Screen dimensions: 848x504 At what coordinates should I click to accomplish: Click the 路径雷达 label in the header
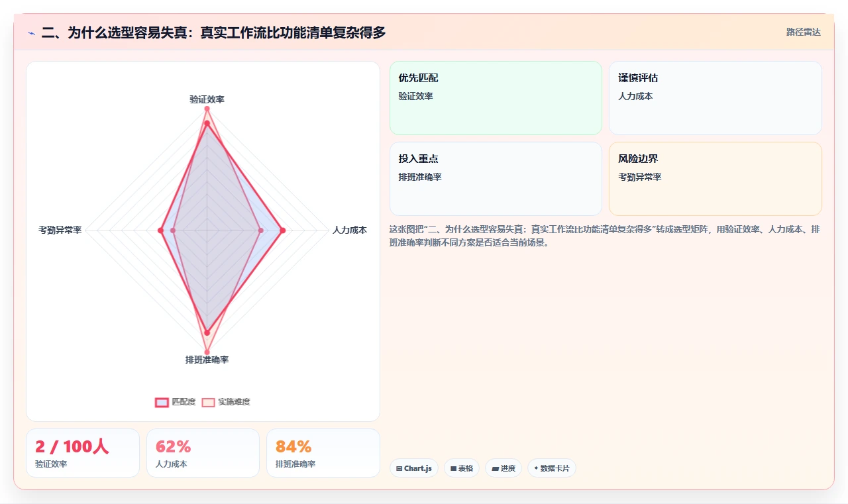[804, 32]
